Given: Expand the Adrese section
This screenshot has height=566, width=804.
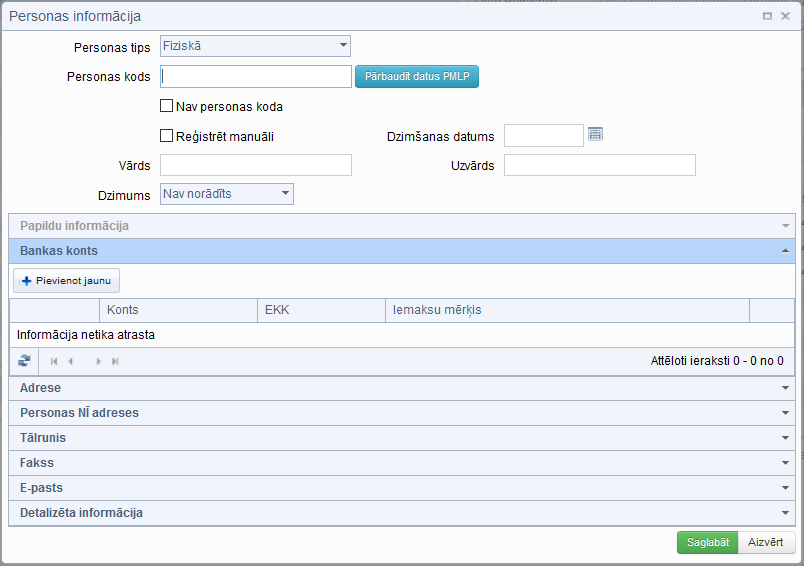Looking at the screenshot, I should [x=401, y=388].
